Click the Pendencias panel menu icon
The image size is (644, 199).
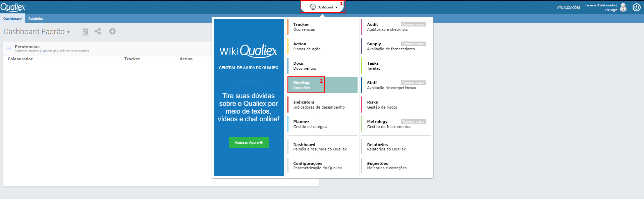pyautogui.click(x=9, y=49)
